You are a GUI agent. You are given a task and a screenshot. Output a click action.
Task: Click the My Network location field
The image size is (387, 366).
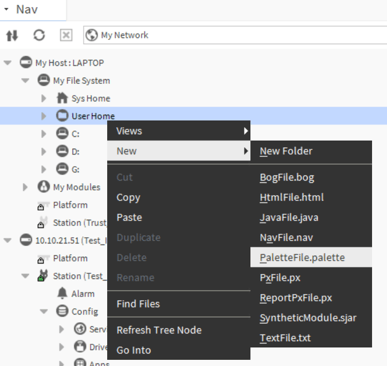tap(235, 35)
